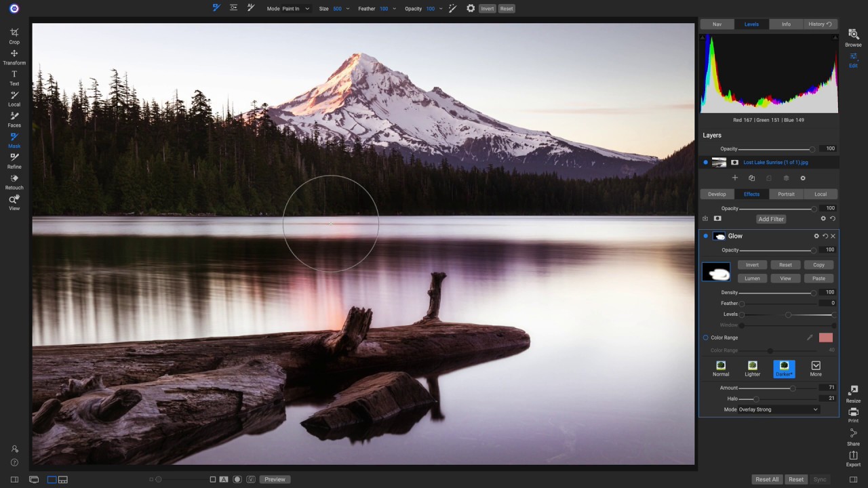Open the ON1 application logo menu
This screenshot has width=868, height=488.
(x=14, y=9)
